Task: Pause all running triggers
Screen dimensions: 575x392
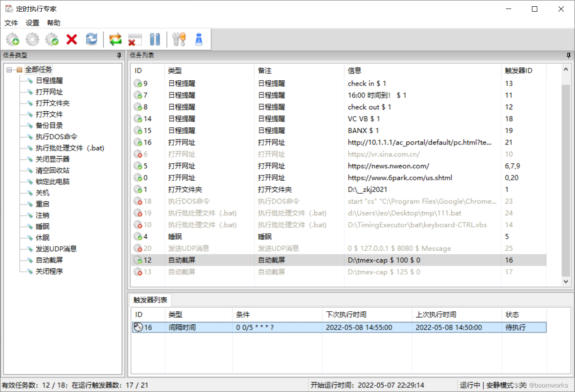Action: coord(155,39)
